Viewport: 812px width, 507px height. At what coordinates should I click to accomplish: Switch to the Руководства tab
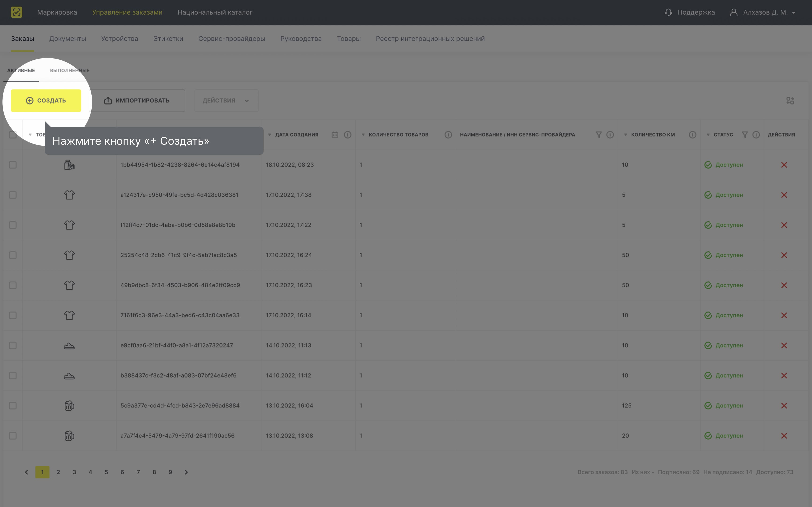[x=301, y=39]
